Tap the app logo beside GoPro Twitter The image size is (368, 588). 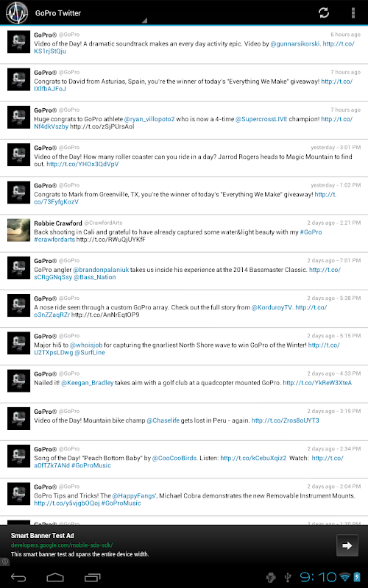point(17,12)
